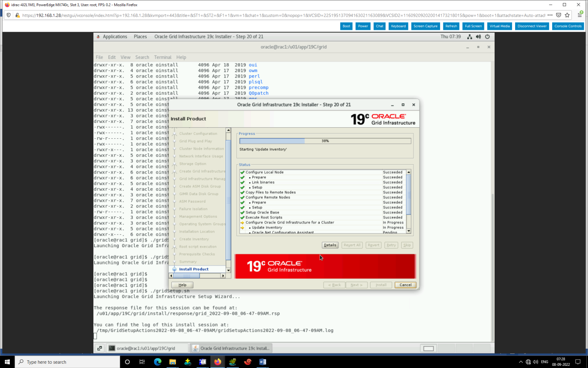Click the Cortana circle icon in taskbar
The image size is (588, 368).
point(127,362)
